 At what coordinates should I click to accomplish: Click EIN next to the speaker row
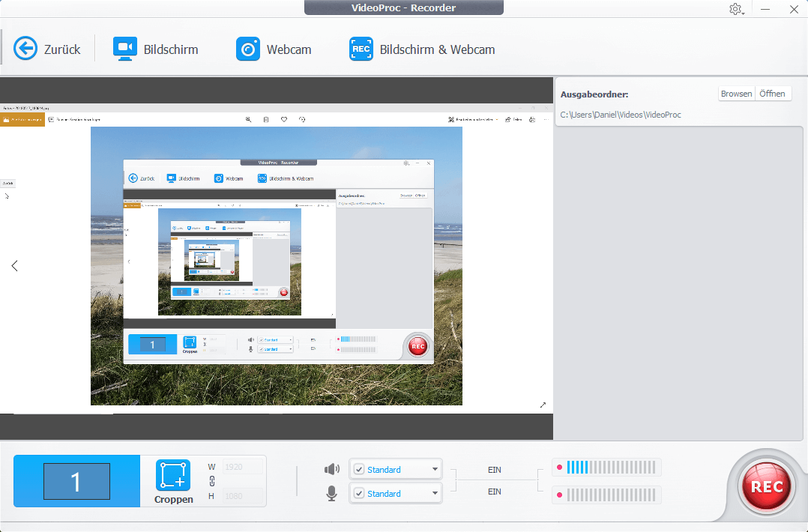(494, 470)
